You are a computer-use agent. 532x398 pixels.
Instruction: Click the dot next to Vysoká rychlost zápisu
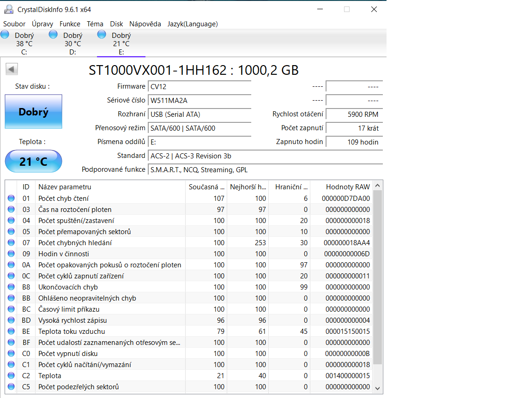click(x=11, y=320)
